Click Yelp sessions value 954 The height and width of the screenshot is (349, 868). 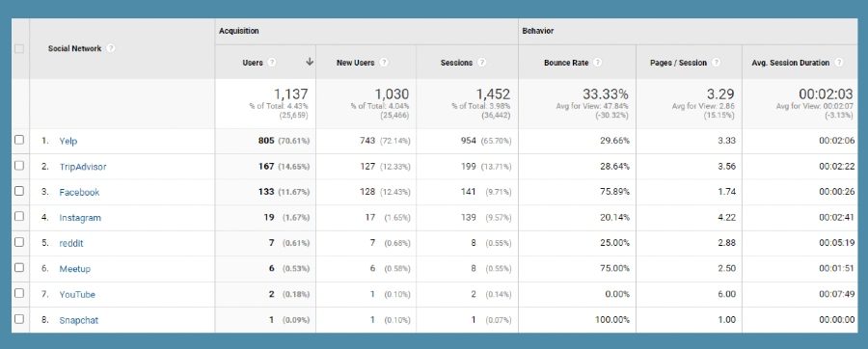coord(469,141)
